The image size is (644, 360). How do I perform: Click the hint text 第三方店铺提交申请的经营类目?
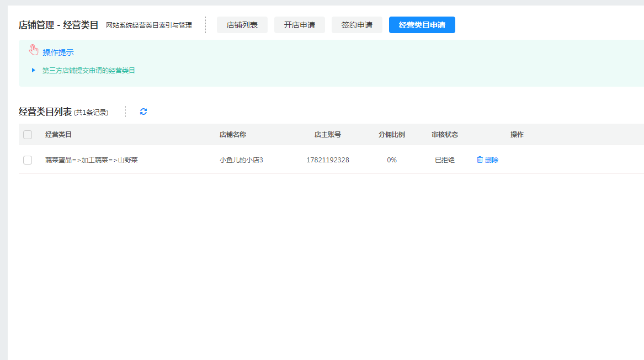[x=89, y=71]
